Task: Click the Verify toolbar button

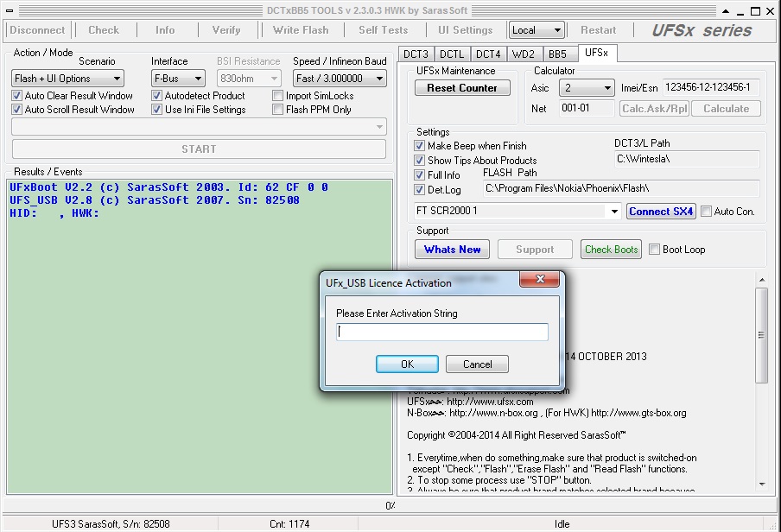Action: click(x=226, y=30)
